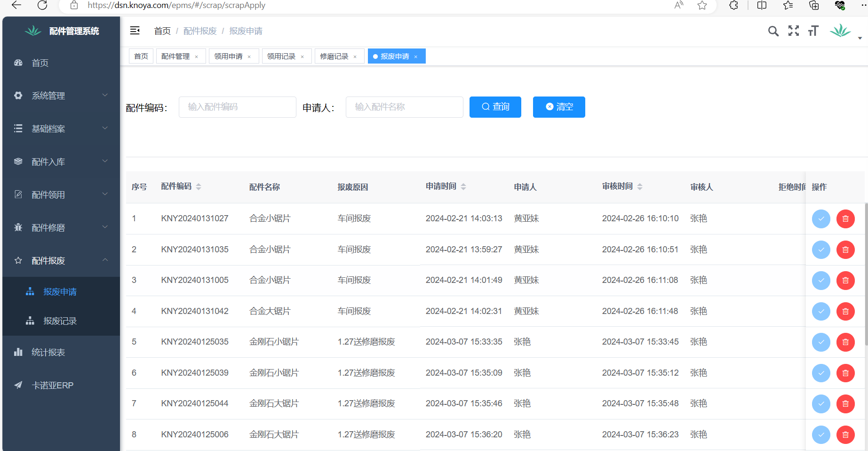Delete row KNY20240125035 with trash icon
The height and width of the screenshot is (451, 868).
845,342
